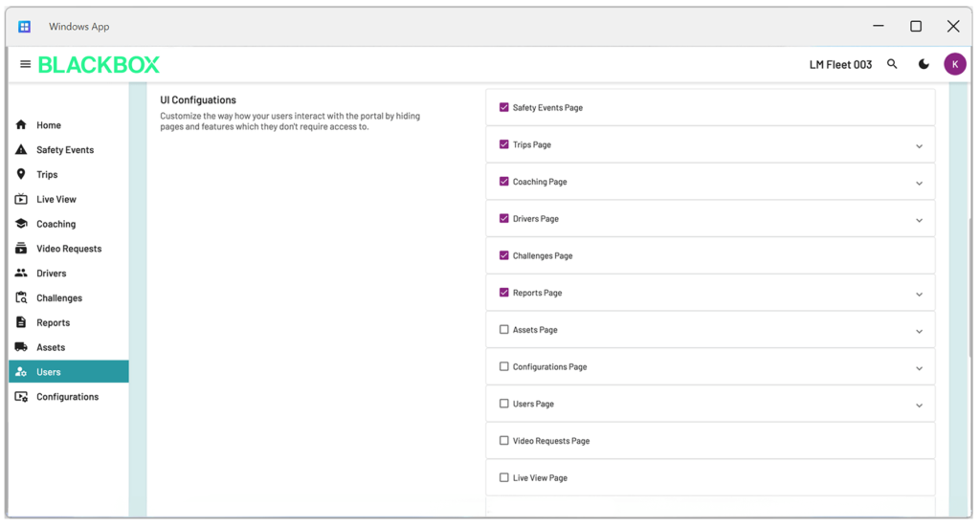Click the Live View Page label
This screenshot has height=527, width=980.
point(540,477)
